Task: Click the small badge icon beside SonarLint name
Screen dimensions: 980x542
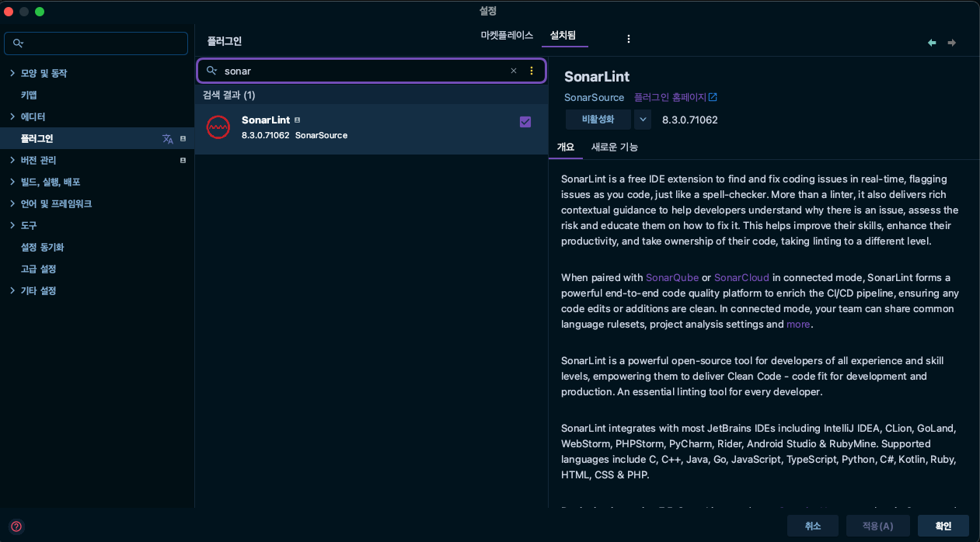Action: pos(297,120)
